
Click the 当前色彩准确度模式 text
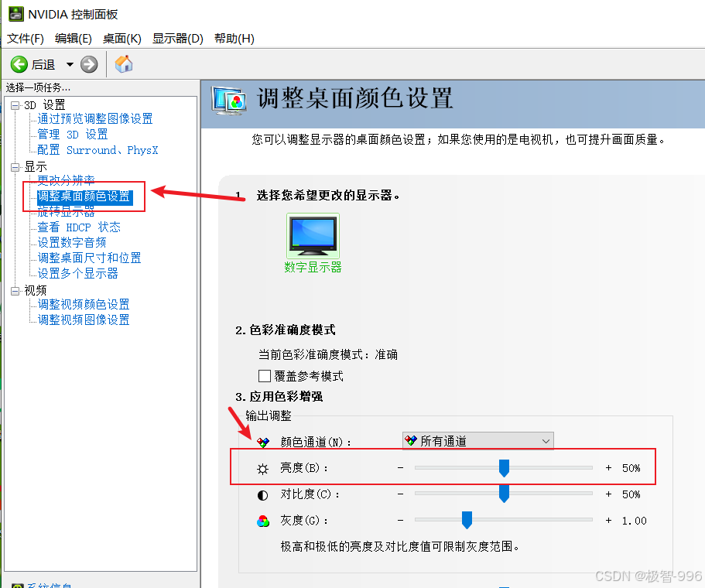pyautogui.click(x=328, y=354)
